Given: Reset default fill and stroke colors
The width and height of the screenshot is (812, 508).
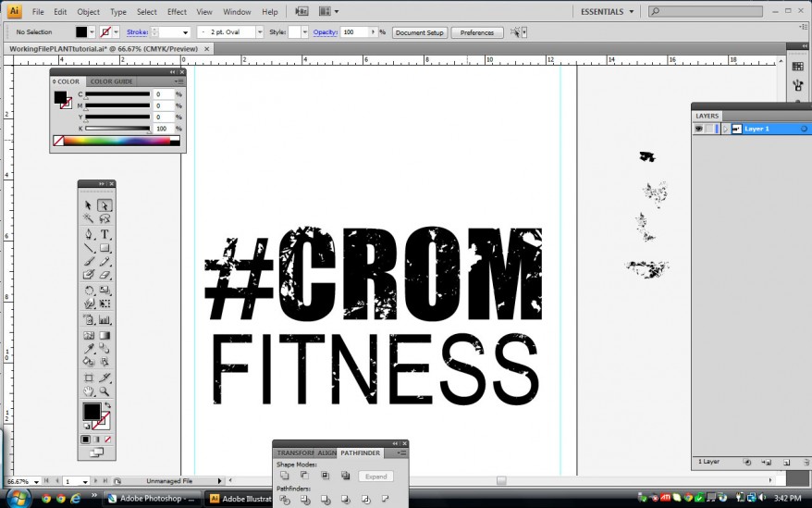Looking at the screenshot, I should coord(87,426).
